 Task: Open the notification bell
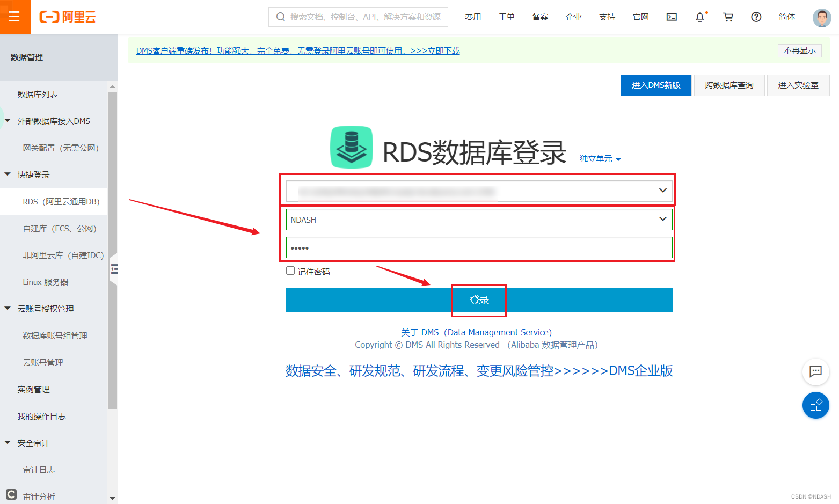pyautogui.click(x=700, y=17)
